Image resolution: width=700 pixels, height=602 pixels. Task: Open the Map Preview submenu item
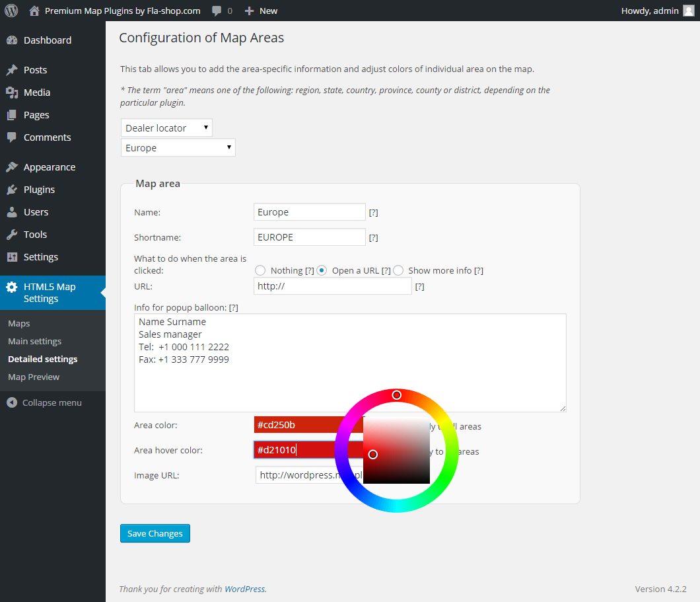point(34,377)
